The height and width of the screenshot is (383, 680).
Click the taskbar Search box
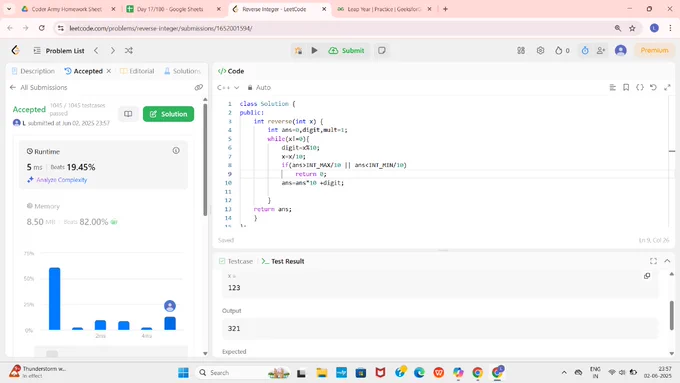coord(243,373)
